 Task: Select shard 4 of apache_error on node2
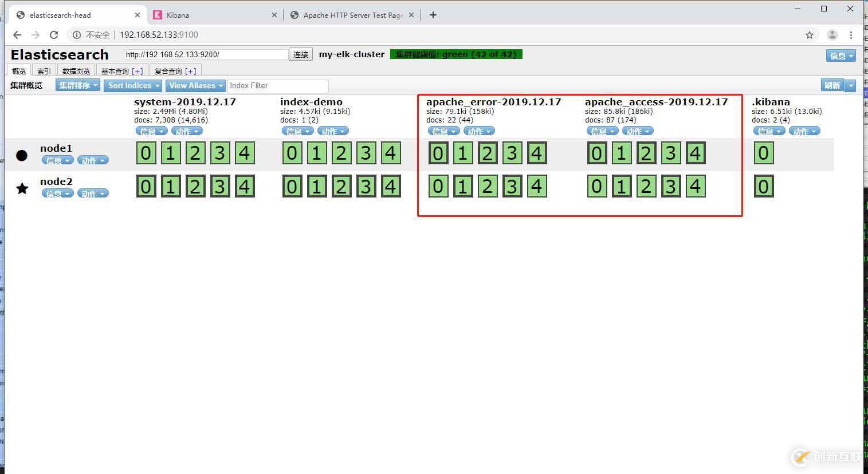point(537,187)
